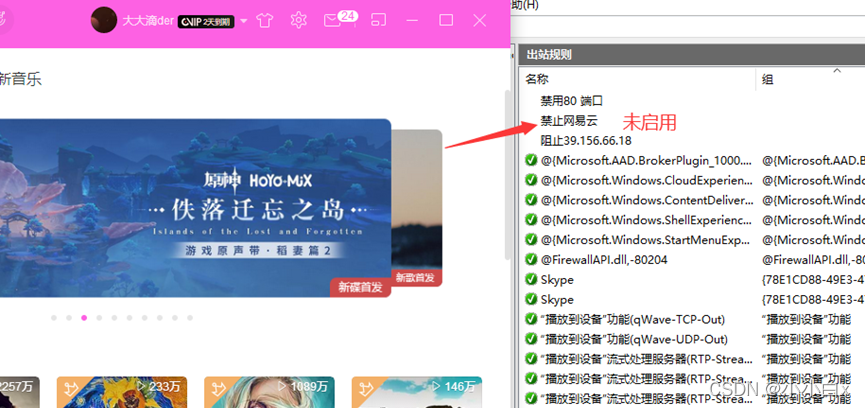Select the Microsoft.Windows.StartMenuExp rule name

click(x=646, y=240)
